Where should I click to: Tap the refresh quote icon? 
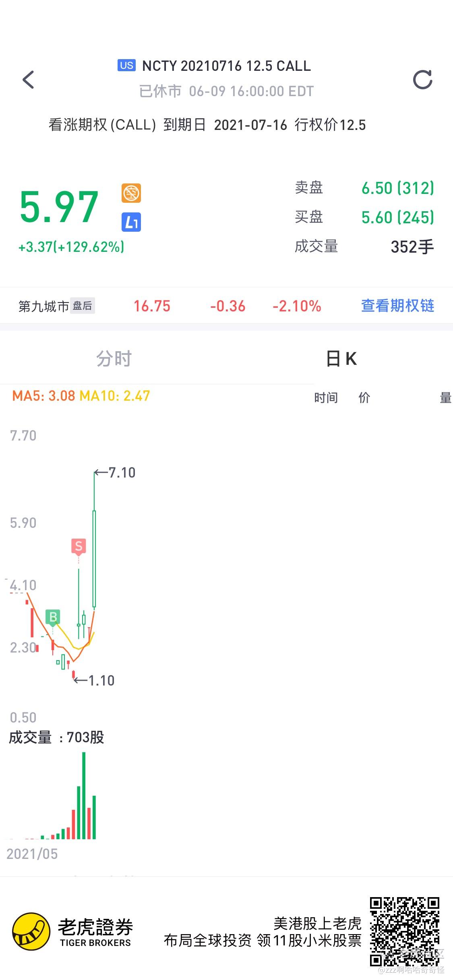(423, 80)
